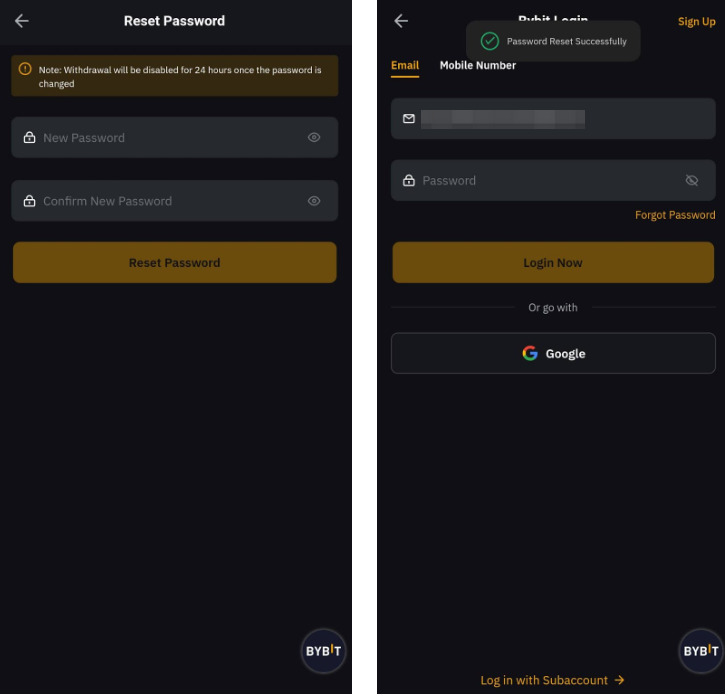Reveal the login password using the crossed-eye icon
This screenshot has width=725, height=694.
pyautogui.click(x=692, y=180)
